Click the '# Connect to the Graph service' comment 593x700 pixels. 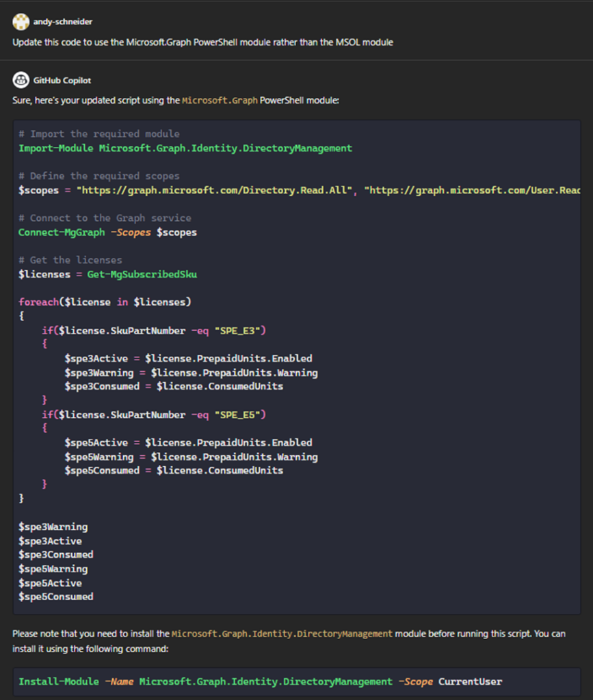[105, 218]
